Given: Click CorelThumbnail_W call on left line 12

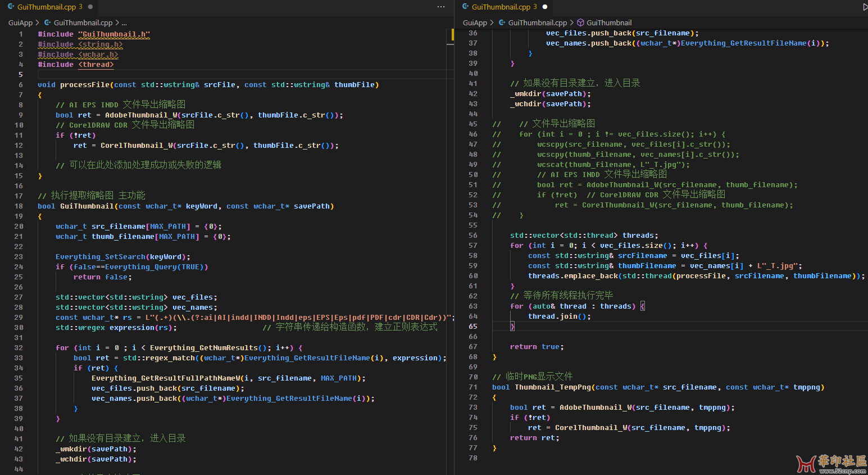Looking at the screenshot, I should 136,146.
